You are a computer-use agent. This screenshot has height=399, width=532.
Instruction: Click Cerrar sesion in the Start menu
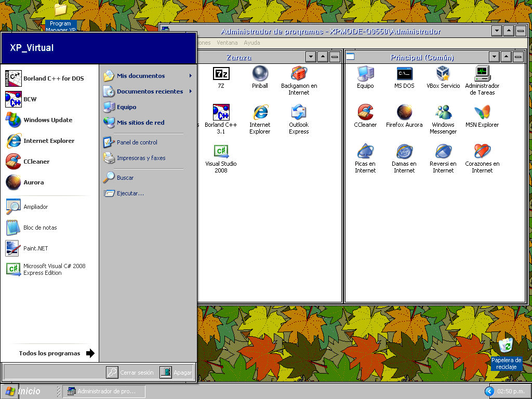(136, 372)
